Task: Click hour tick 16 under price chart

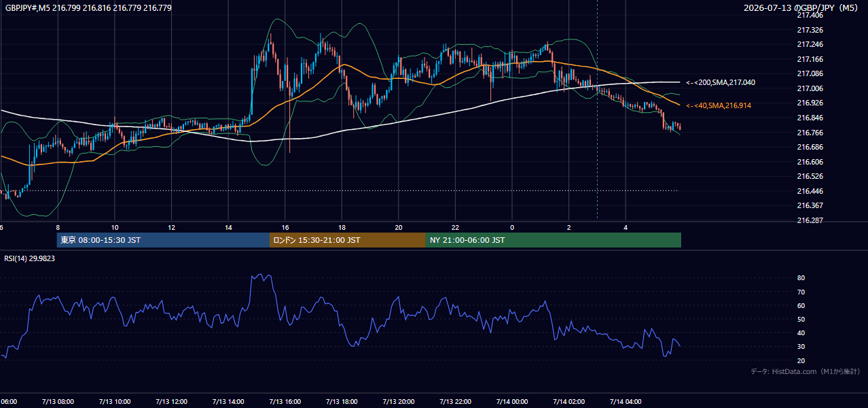Action: [285, 227]
